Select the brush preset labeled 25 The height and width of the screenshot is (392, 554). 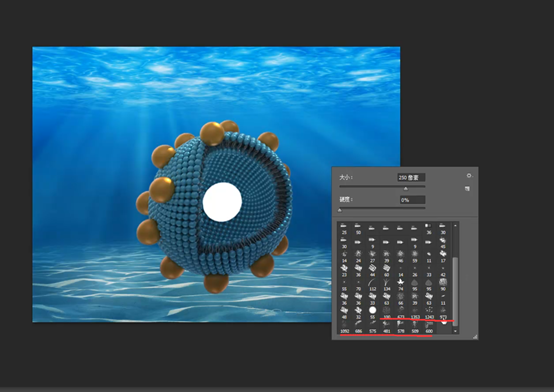tap(344, 229)
